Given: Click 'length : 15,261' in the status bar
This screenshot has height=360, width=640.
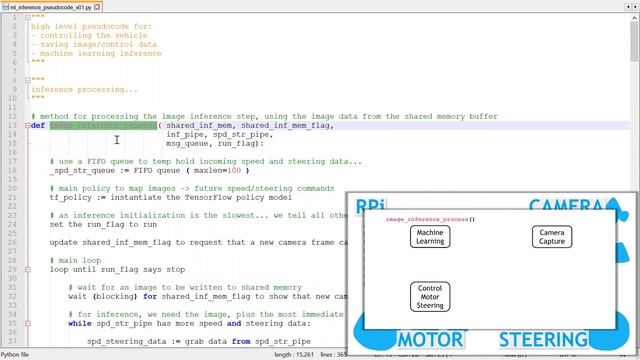Looking at the screenshot, I should (294, 355).
